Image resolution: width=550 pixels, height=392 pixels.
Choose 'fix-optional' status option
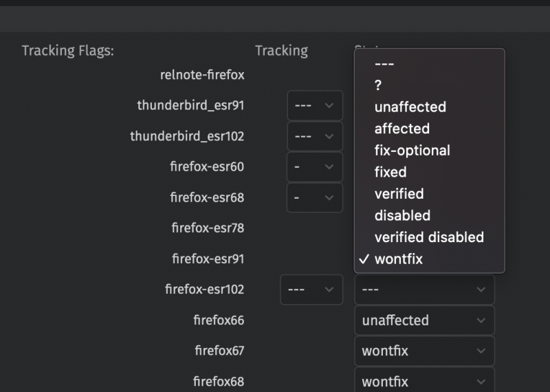(429, 151)
